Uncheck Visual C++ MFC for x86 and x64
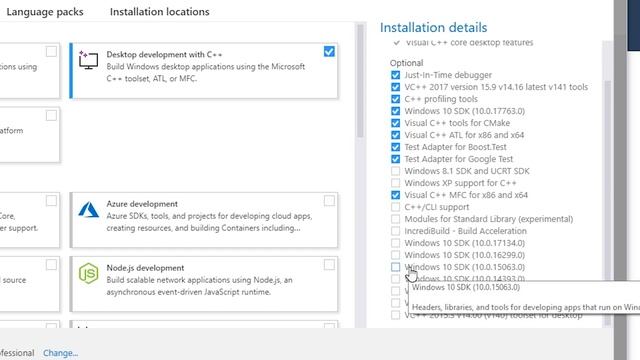Viewport: 640px width, 360px height. point(395,195)
